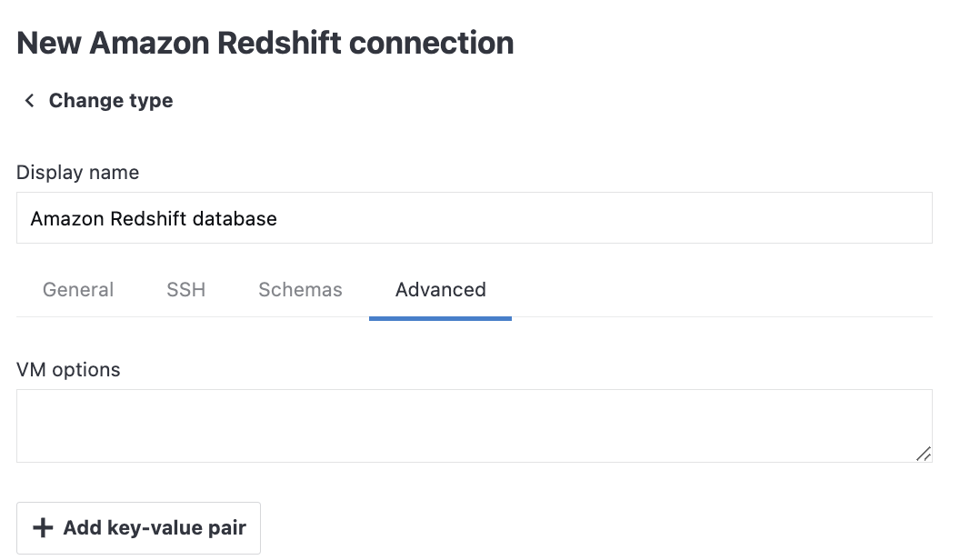Click the VM options label
960x560 pixels.
coord(67,370)
